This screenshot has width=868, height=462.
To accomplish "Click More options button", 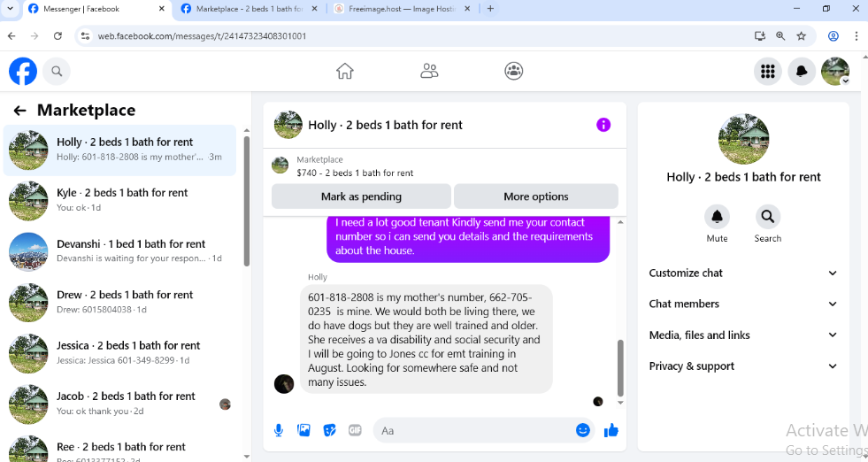I will pos(536,196).
